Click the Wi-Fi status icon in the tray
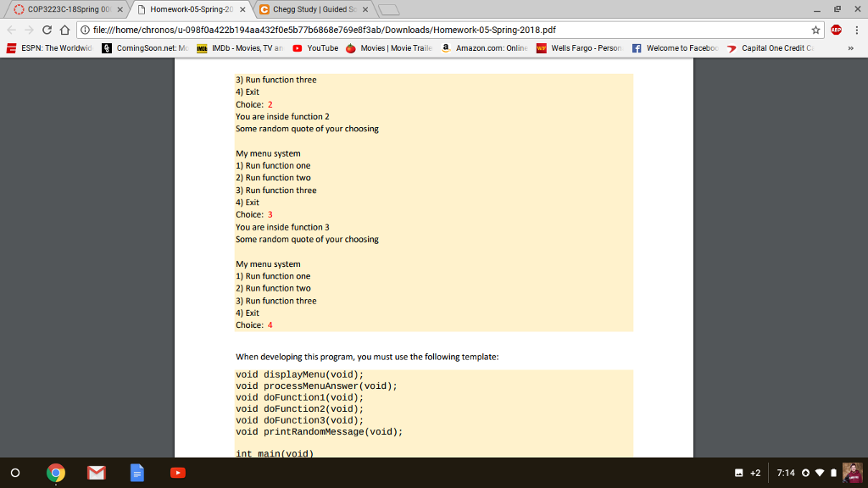 pos(820,473)
